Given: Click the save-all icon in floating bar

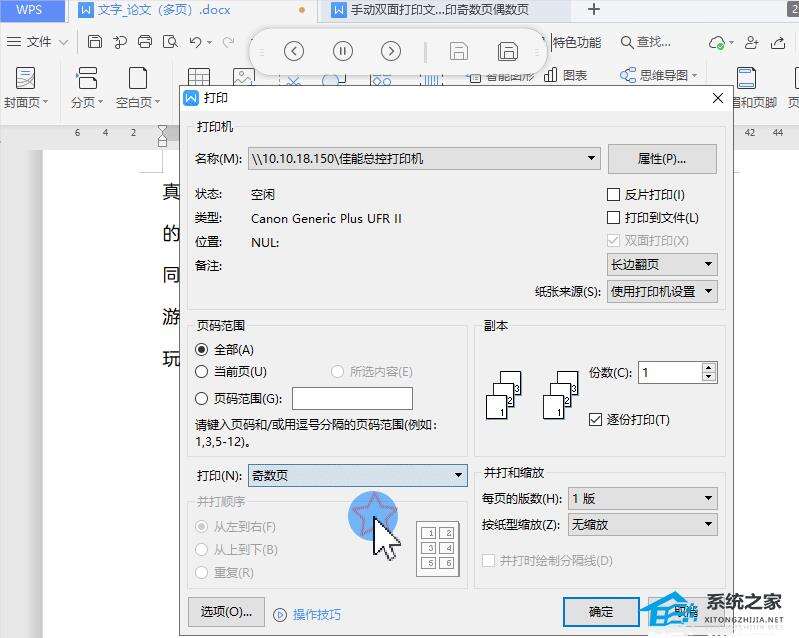Looking at the screenshot, I should [x=508, y=51].
